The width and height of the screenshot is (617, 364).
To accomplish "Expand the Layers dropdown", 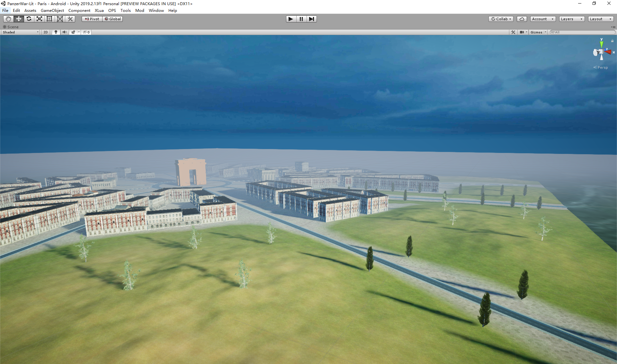I will [571, 19].
